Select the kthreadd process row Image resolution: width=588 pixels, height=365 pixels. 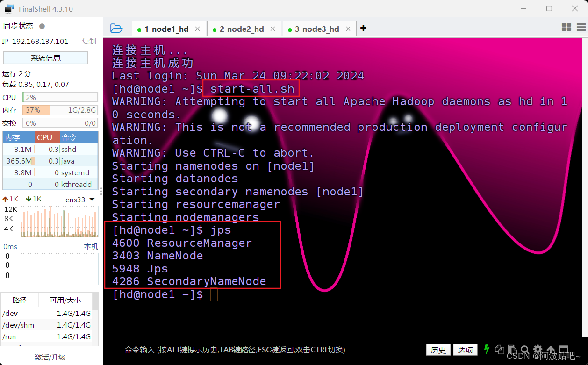point(50,184)
